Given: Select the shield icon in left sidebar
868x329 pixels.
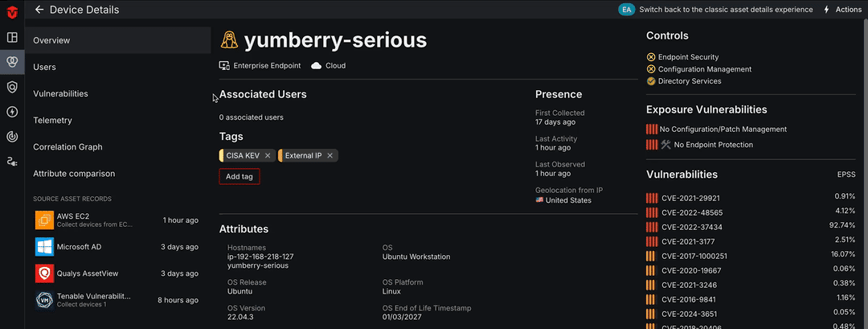Looking at the screenshot, I should (x=12, y=87).
